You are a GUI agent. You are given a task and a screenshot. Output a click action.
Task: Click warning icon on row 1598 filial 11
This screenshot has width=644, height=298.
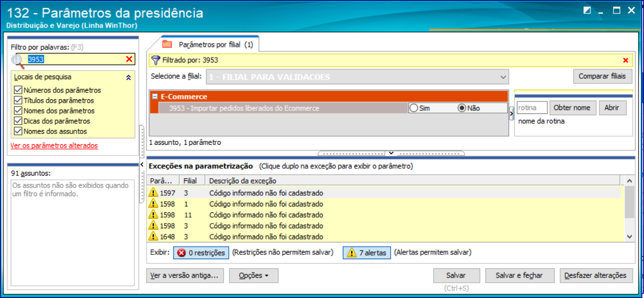coord(153,215)
